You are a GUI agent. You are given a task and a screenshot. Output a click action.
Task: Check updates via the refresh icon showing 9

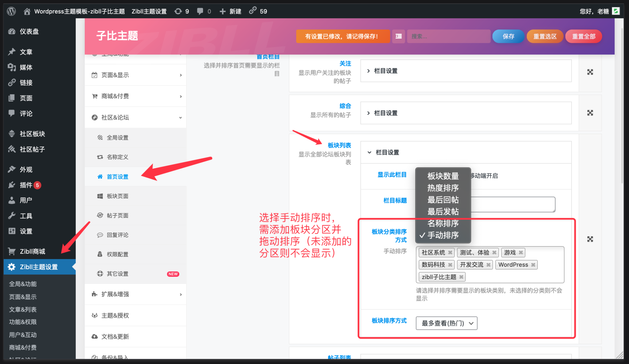pos(178,11)
